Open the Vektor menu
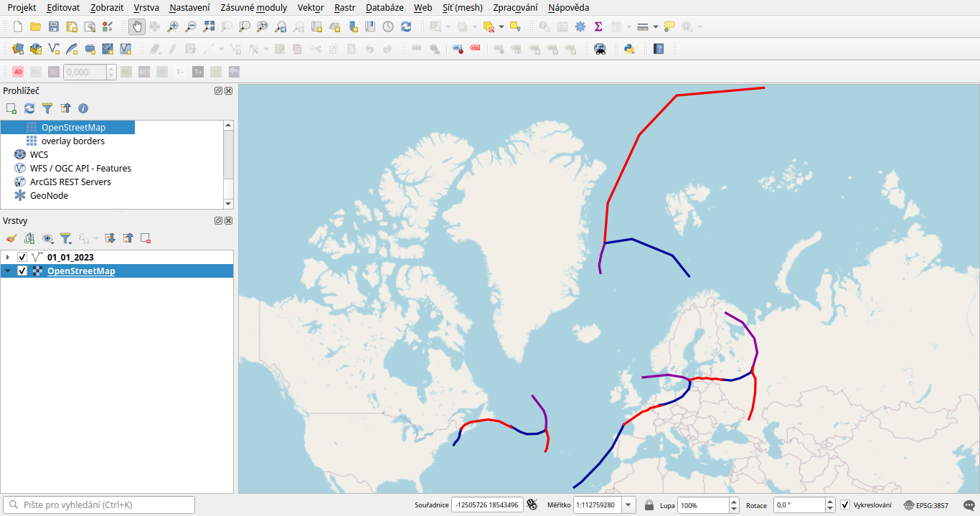 (x=311, y=8)
